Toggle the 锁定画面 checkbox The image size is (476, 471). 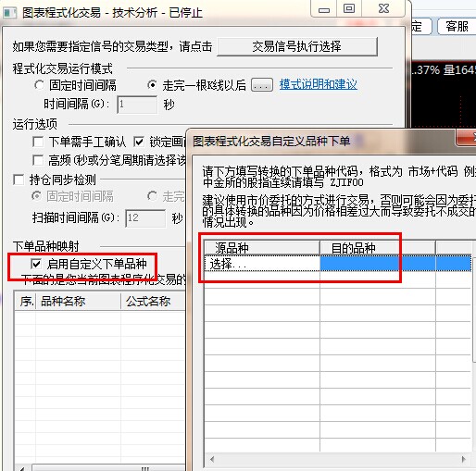[139, 142]
